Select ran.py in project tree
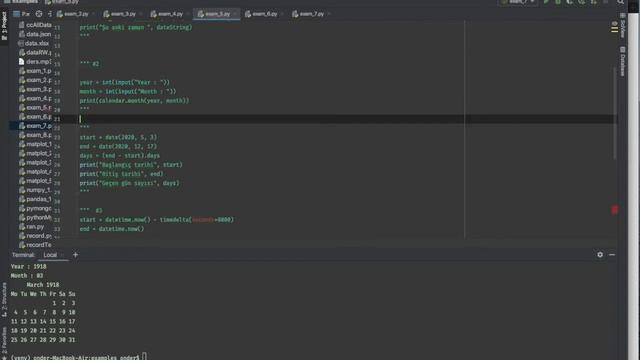The image size is (640, 360). pos(31,227)
